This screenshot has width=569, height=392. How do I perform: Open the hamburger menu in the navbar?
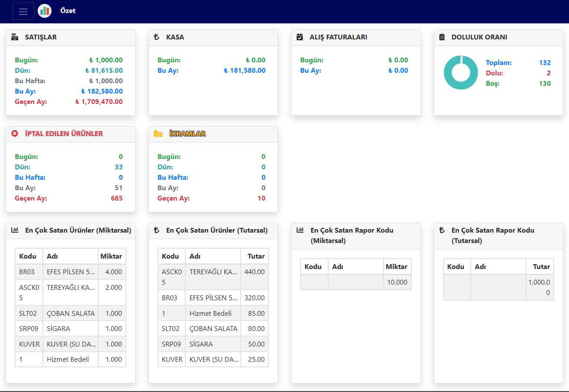pyautogui.click(x=23, y=11)
